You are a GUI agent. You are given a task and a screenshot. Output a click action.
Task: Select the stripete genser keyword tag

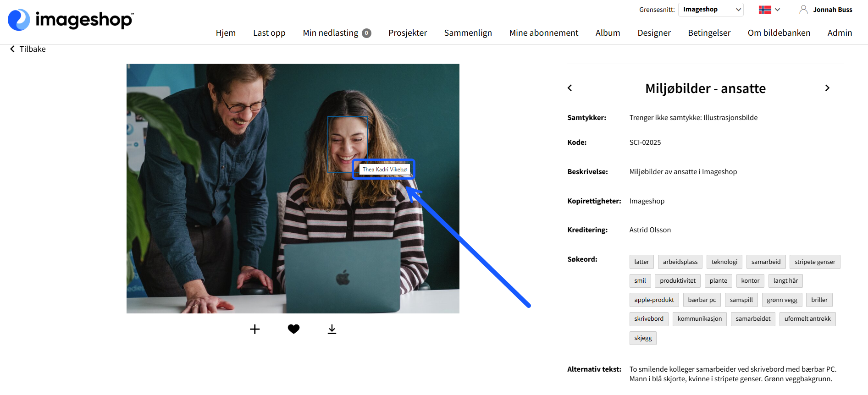[815, 262]
